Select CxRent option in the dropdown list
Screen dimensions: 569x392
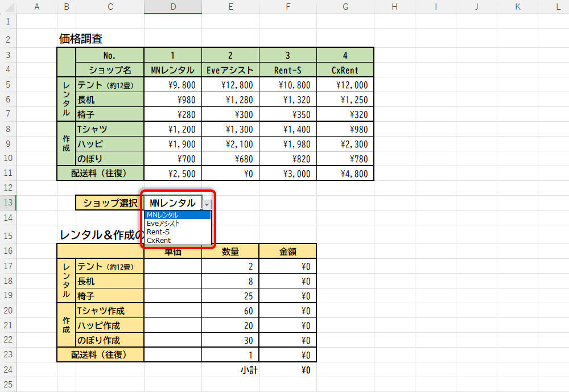(x=178, y=241)
